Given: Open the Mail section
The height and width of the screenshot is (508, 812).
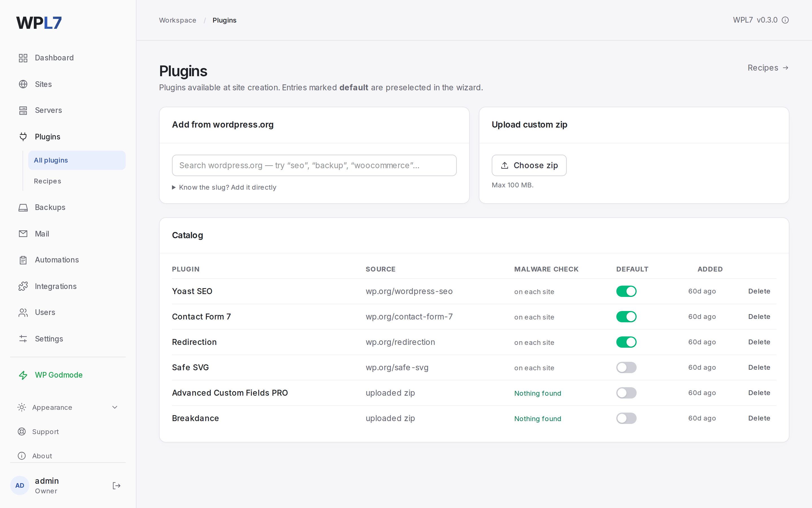Looking at the screenshot, I should pos(68,233).
